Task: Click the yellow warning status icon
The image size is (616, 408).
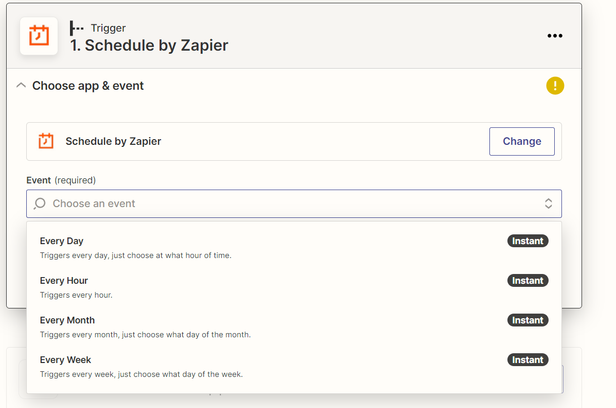Action: point(555,86)
